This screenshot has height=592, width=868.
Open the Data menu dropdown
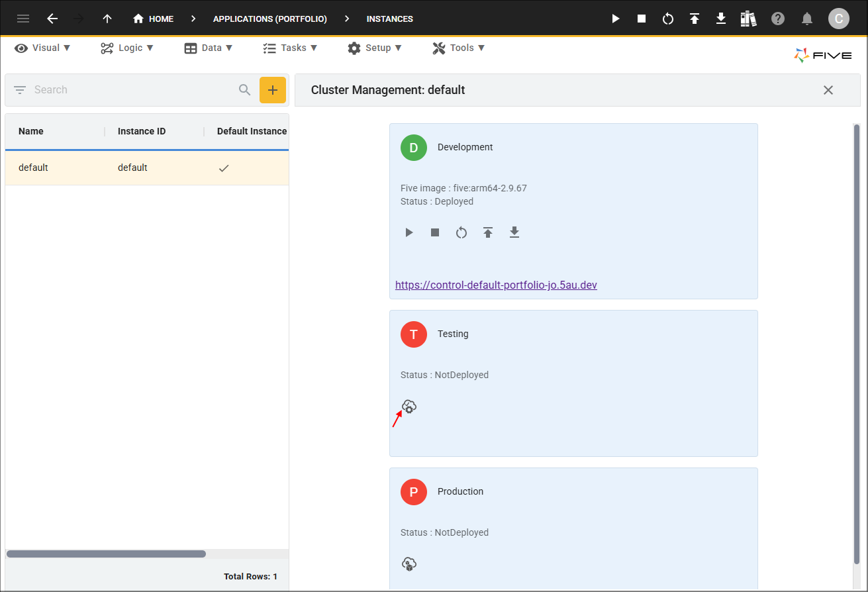(x=209, y=48)
